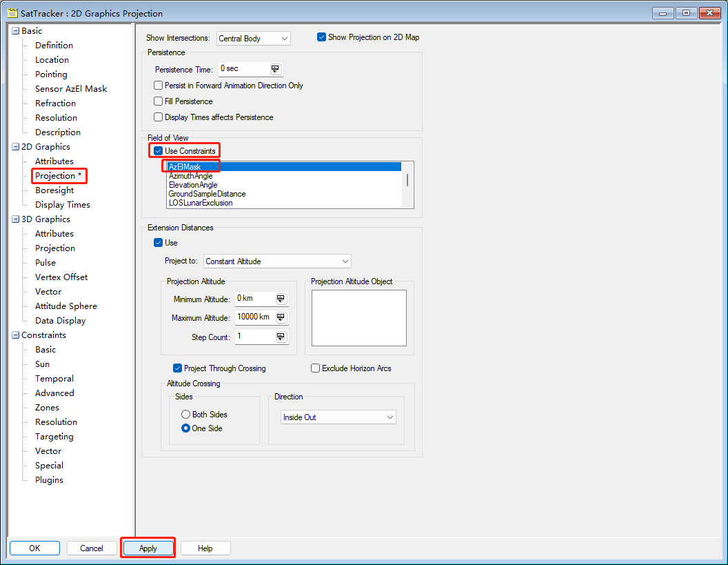Click the constraints list scrollbar
This screenshot has width=728, height=565.
tap(407, 181)
